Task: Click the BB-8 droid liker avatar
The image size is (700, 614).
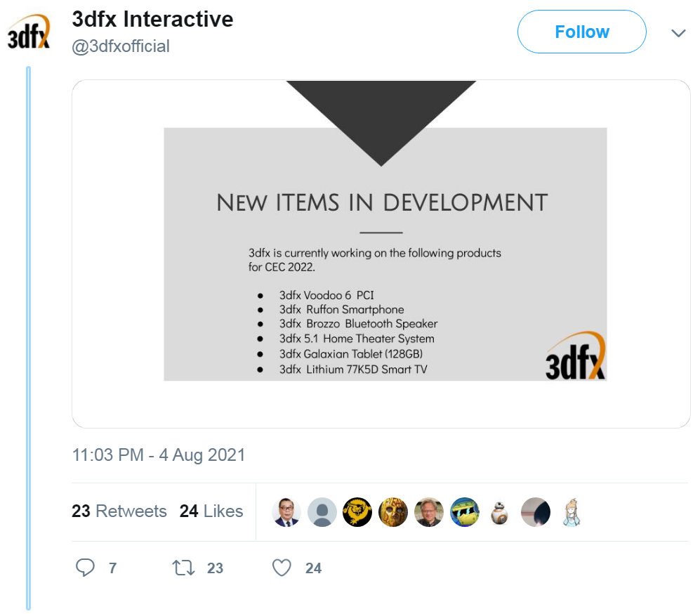Action: pyautogui.click(x=500, y=512)
